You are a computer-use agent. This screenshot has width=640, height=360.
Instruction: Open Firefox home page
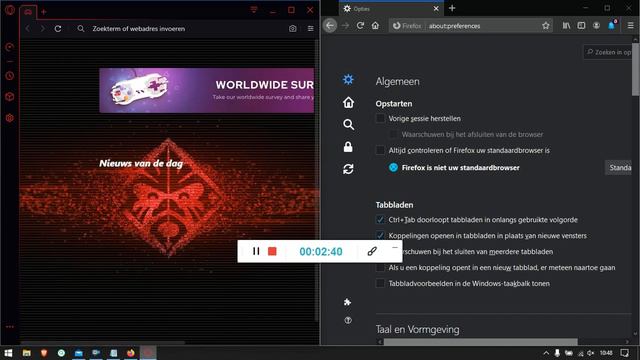pos(375,26)
